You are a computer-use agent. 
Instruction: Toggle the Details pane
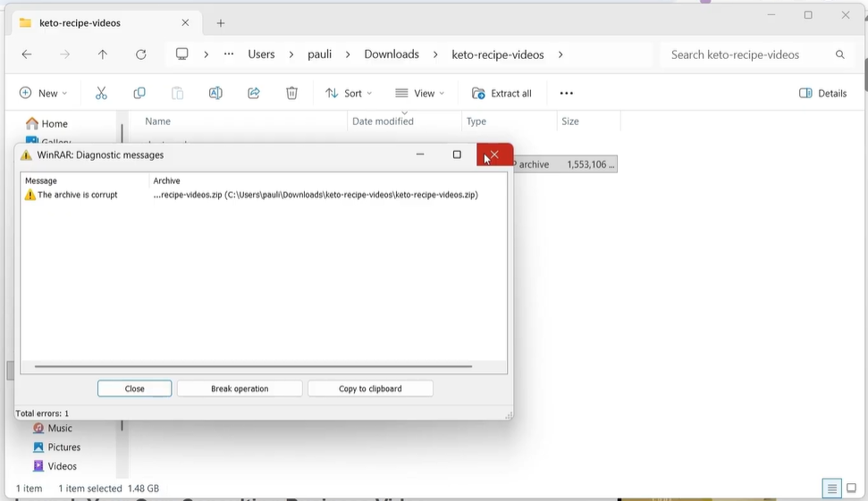[822, 93]
